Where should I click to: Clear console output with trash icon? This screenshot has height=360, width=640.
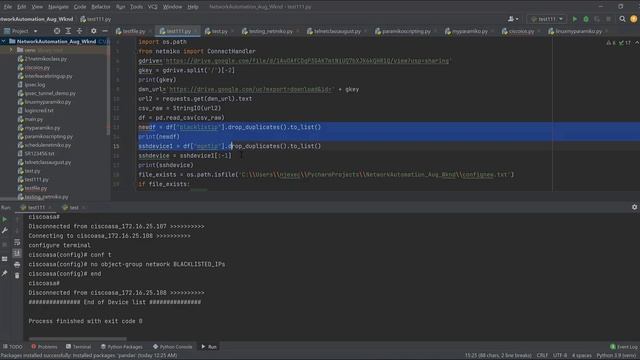point(17,276)
